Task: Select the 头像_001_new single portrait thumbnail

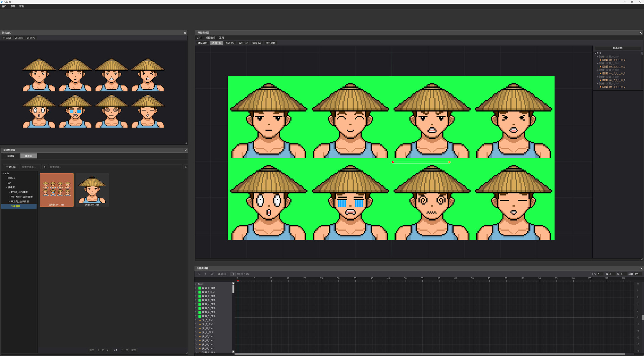Action: [92, 190]
